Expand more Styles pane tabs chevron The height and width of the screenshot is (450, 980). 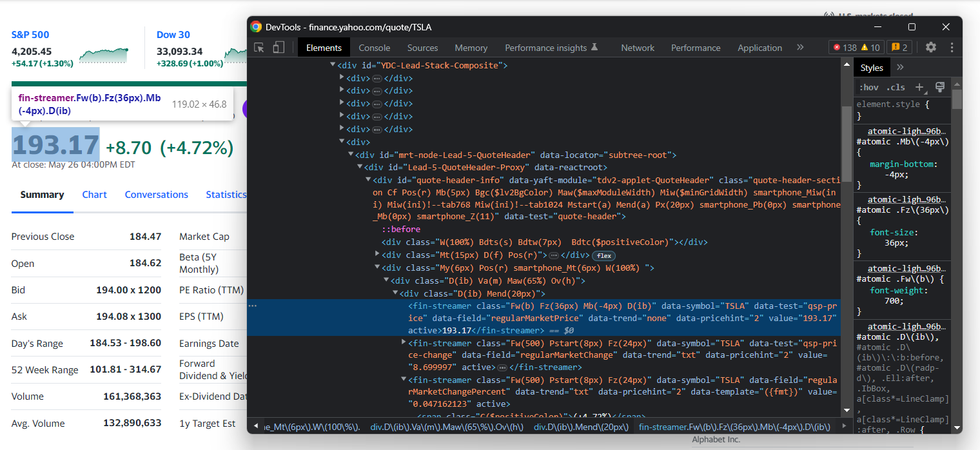tap(900, 68)
